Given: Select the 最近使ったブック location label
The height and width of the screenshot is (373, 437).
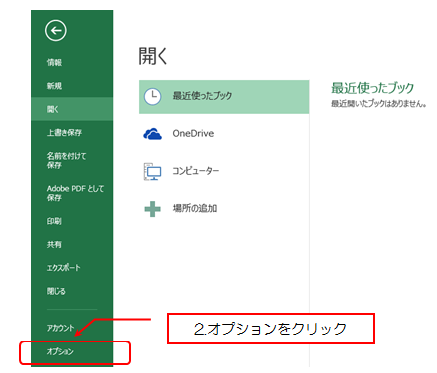Looking at the screenshot, I should (202, 96).
